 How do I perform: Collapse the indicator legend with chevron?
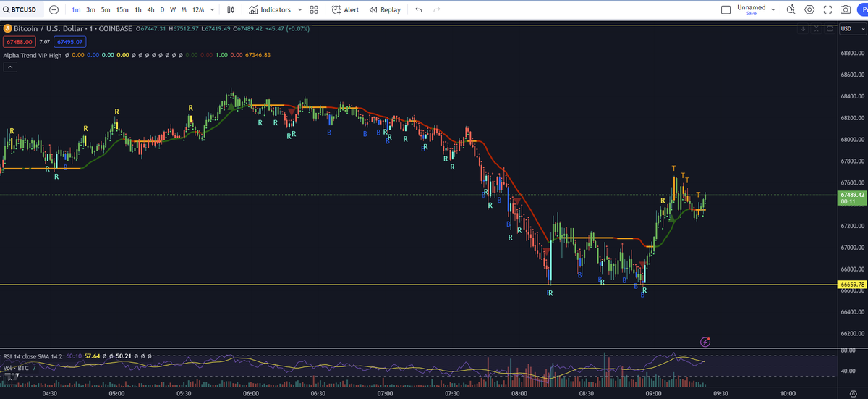coord(11,67)
